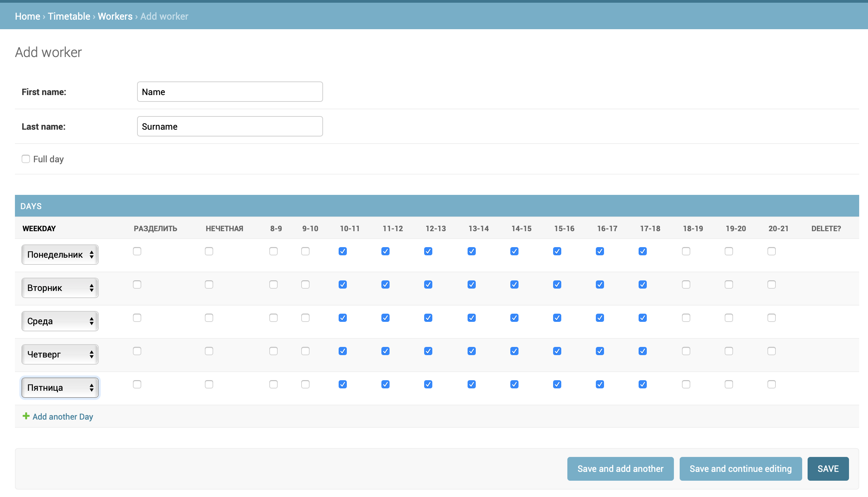Click the SAVE button
The width and height of the screenshot is (868, 497).
(x=828, y=469)
